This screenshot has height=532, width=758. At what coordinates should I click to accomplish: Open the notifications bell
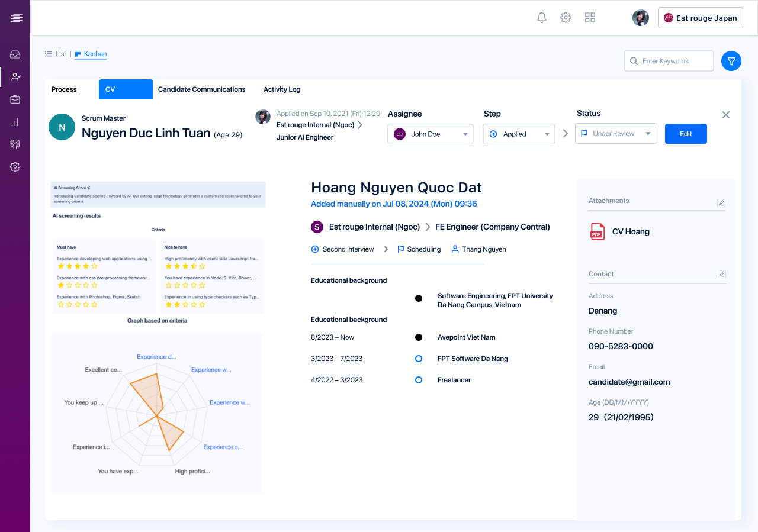pyautogui.click(x=542, y=18)
